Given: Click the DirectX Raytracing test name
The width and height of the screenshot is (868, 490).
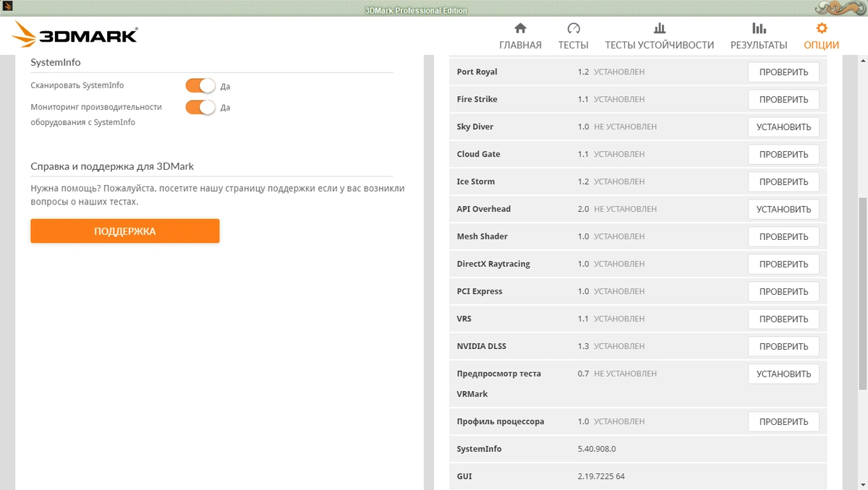Looking at the screenshot, I should (493, 265).
